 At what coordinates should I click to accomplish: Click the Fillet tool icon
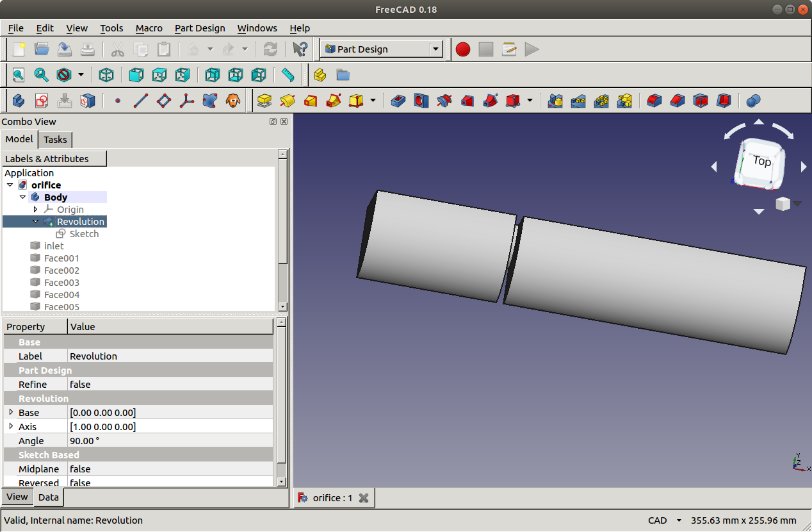click(x=654, y=101)
